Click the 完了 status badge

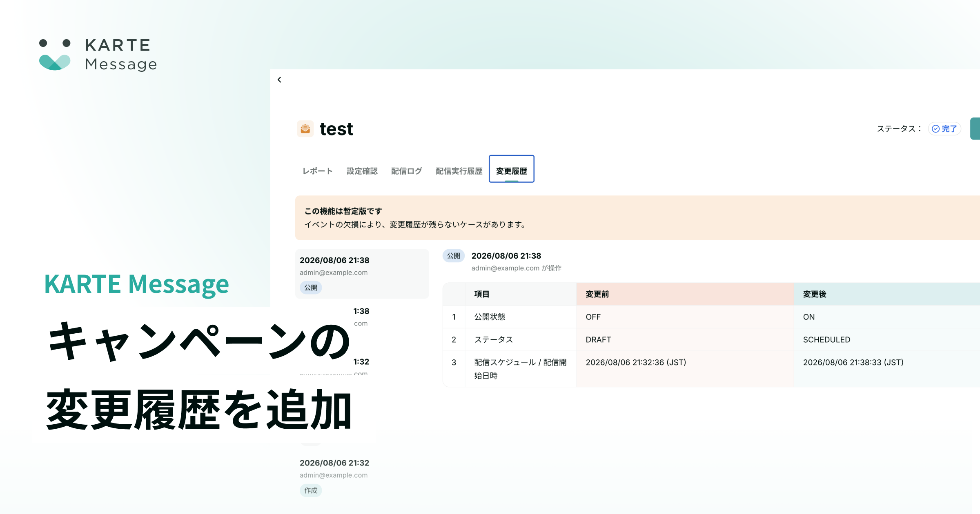click(944, 129)
